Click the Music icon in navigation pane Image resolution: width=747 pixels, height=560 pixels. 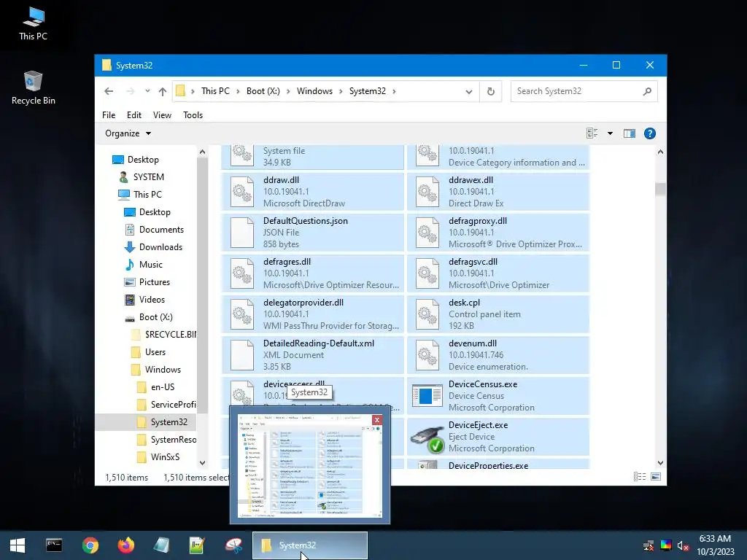[x=130, y=264]
